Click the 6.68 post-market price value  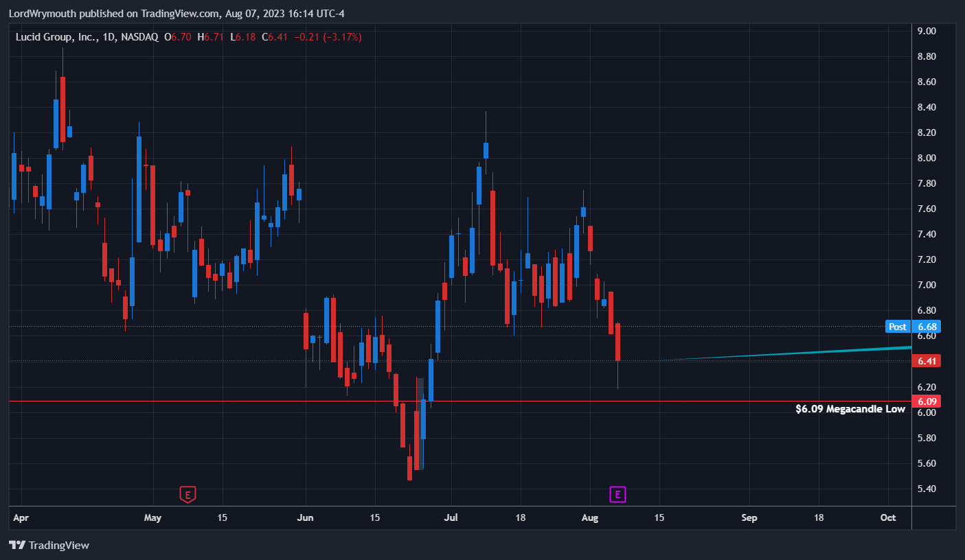click(927, 327)
